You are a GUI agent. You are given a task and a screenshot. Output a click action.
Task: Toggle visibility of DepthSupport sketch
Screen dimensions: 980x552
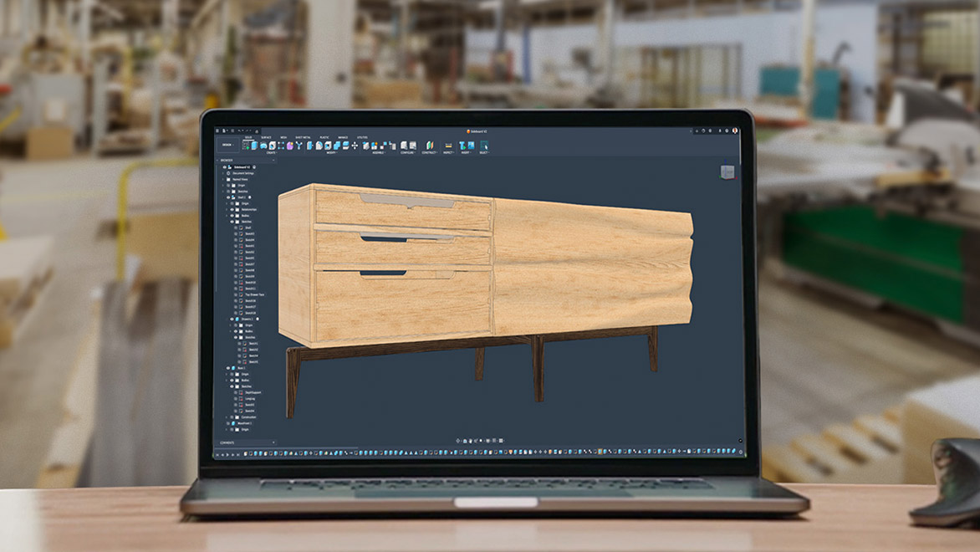[x=236, y=392]
